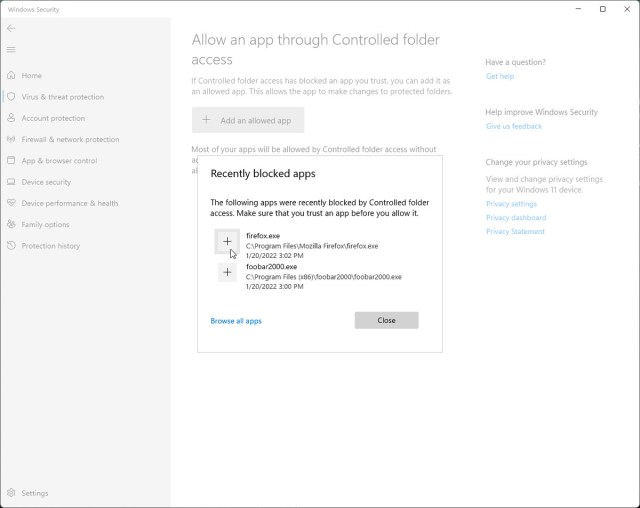
Task: Click the Home house icon in sidebar
Action: pyautogui.click(x=11, y=75)
